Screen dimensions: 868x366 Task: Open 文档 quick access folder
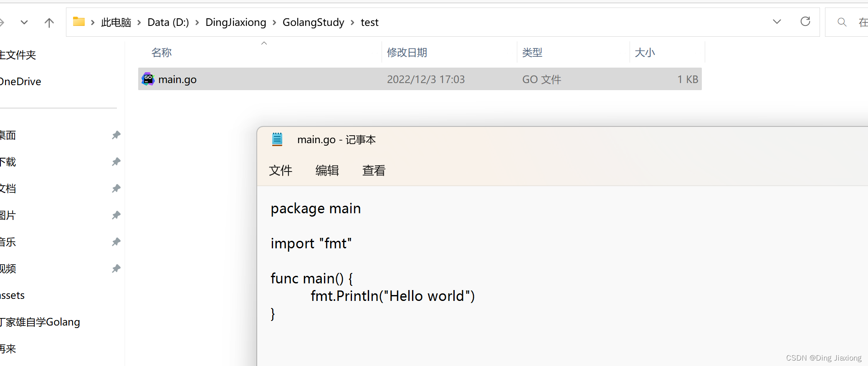tap(8, 189)
